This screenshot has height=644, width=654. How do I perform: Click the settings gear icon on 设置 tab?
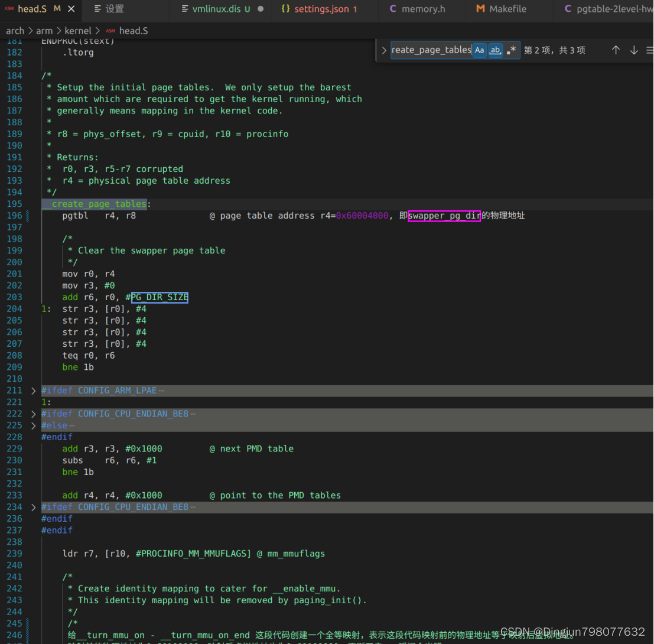coord(96,8)
